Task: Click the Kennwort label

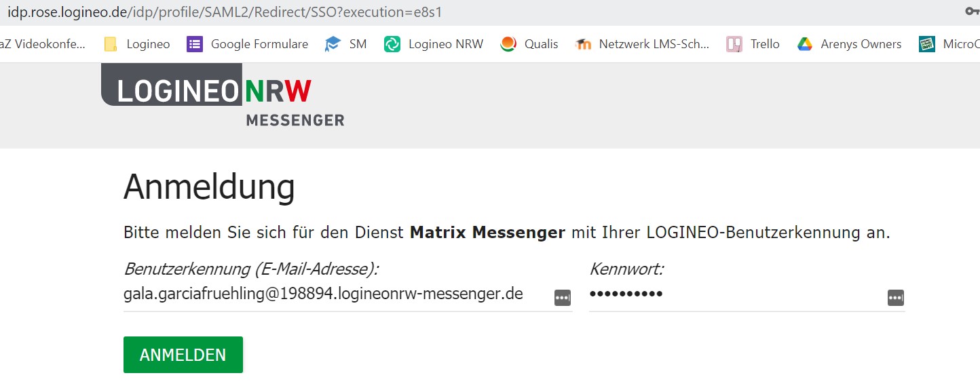Action: pos(626,269)
